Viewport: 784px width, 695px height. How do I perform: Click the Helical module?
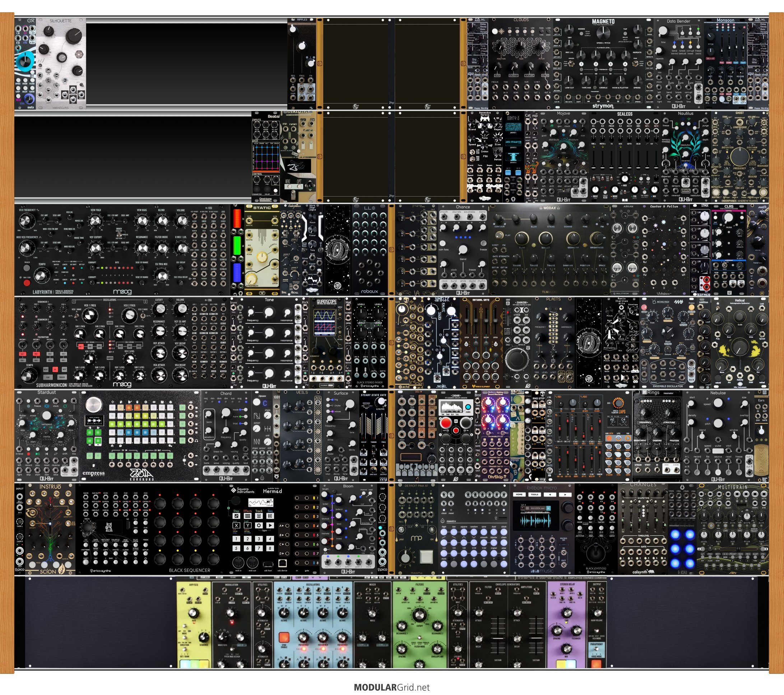pyautogui.click(x=739, y=343)
